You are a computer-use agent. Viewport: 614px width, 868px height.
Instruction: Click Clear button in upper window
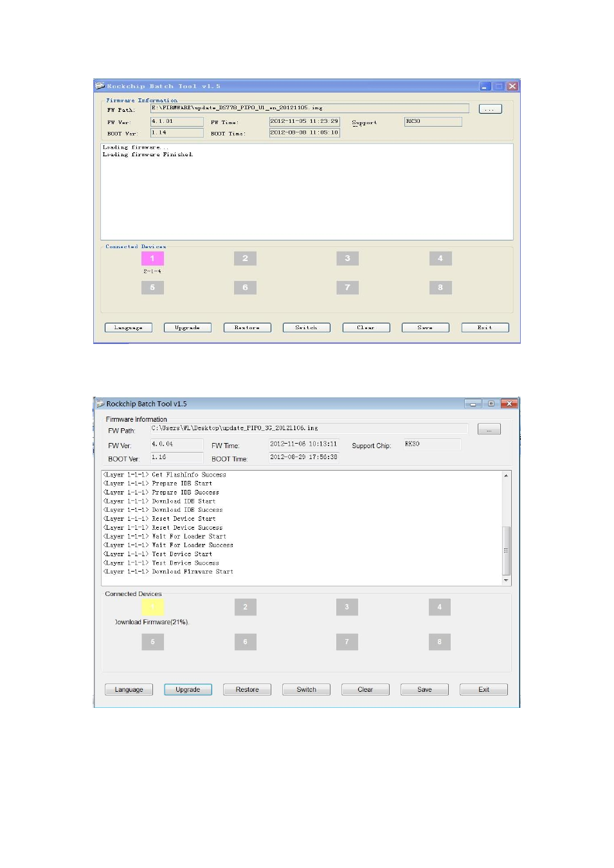point(366,328)
